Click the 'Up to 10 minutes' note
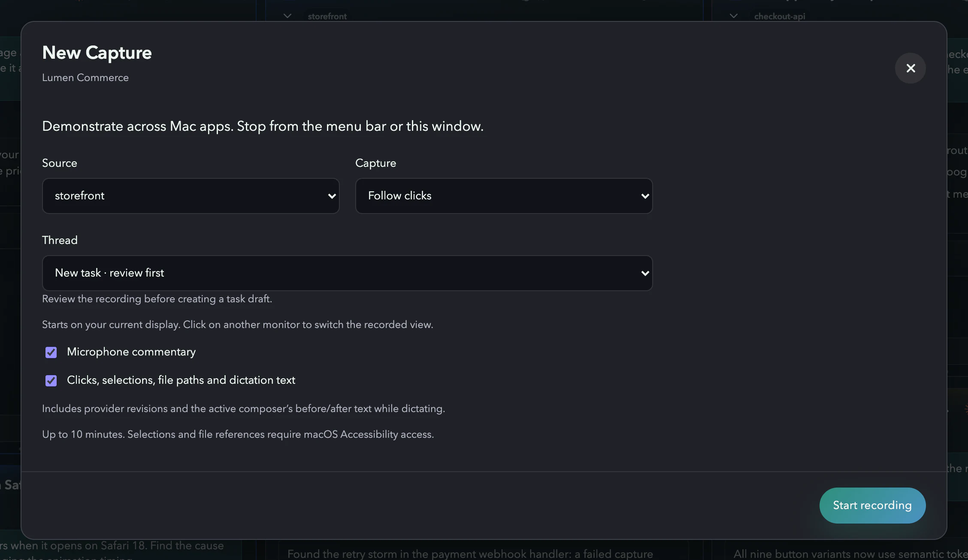968x560 pixels. tap(238, 434)
